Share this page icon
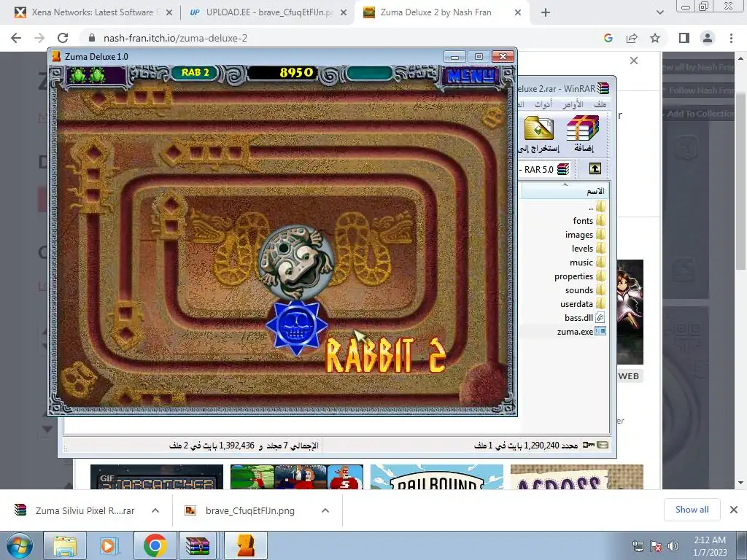The height and width of the screenshot is (560, 747). point(632,38)
